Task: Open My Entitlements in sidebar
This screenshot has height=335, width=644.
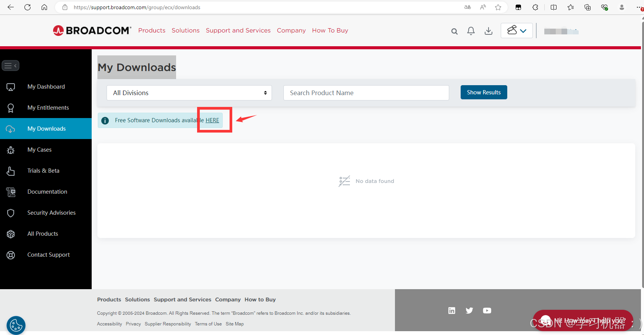Action: pos(46,108)
